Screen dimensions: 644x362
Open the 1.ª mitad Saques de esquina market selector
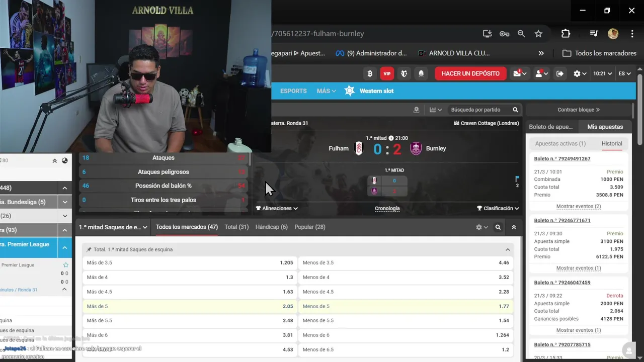point(113,227)
